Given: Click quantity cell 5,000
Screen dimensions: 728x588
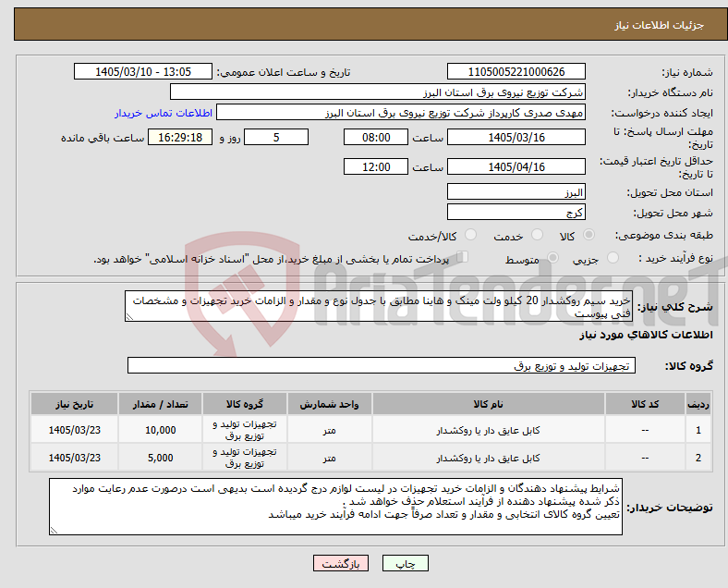Looking at the screenshot, I should coord(160,458).
